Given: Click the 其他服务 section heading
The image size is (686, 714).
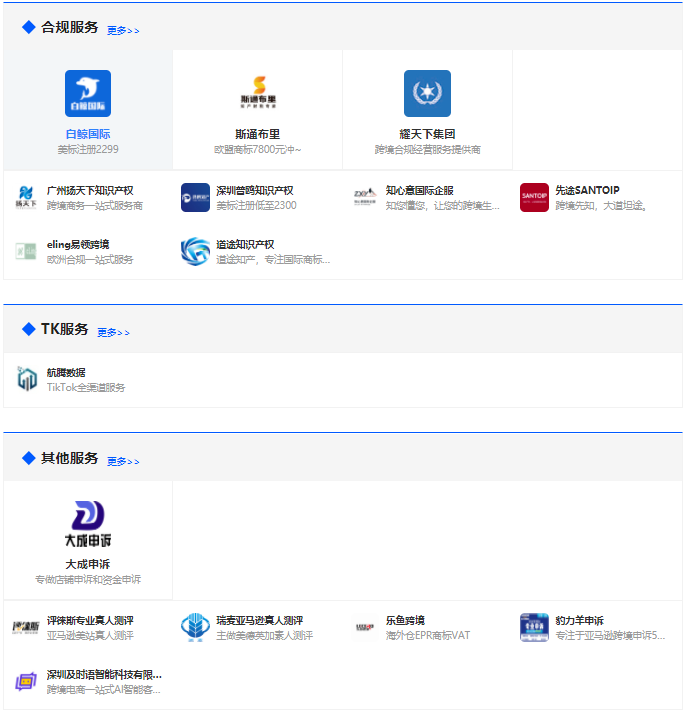Looking at the screenshot, I should point(69,458).
